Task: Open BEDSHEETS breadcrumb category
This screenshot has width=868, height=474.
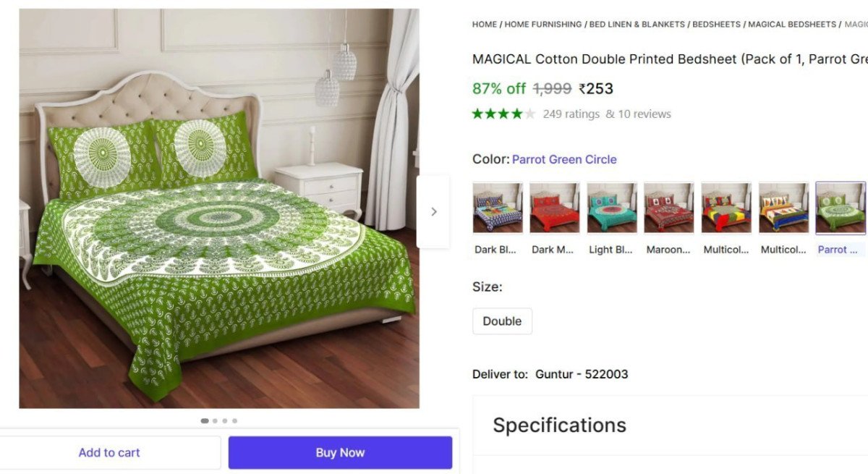Action: click(716, 24)
